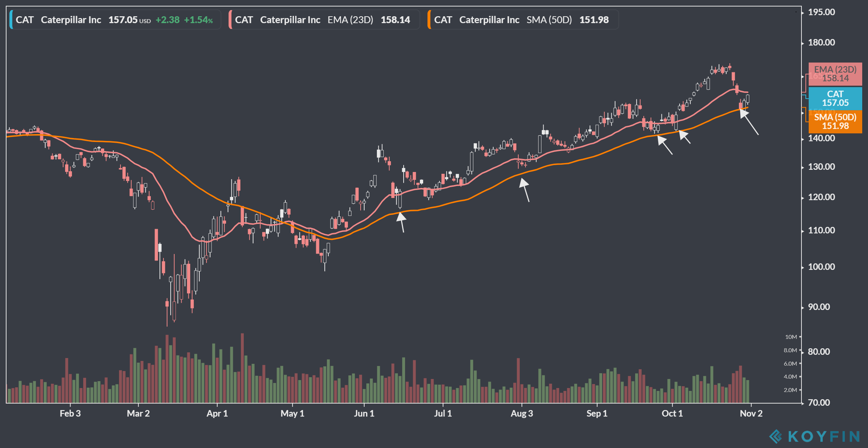Image resolution: width=868 pixels, height=448 pixels.
Task: Click the 8.0M volume axis label
Action: [790, 350]
